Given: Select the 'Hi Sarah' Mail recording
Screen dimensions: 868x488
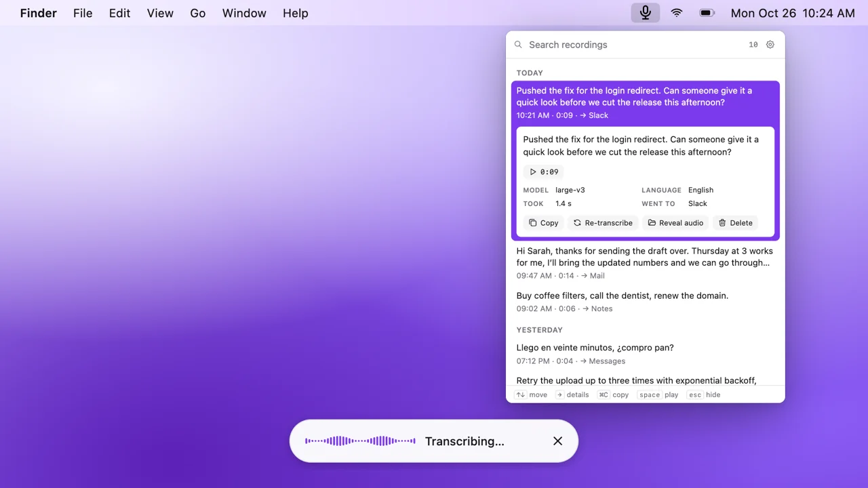Looking at the screenshot, I should click(646, 263).
